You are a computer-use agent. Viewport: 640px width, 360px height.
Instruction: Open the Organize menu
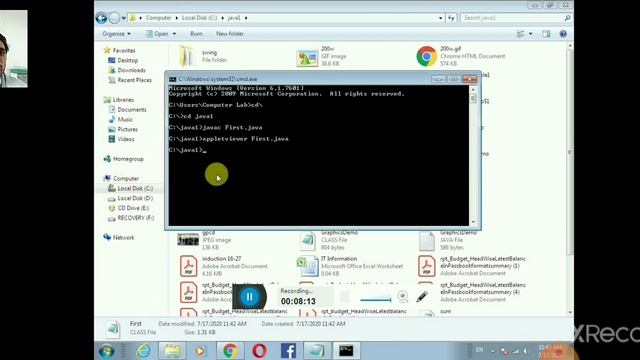point(116,34)
